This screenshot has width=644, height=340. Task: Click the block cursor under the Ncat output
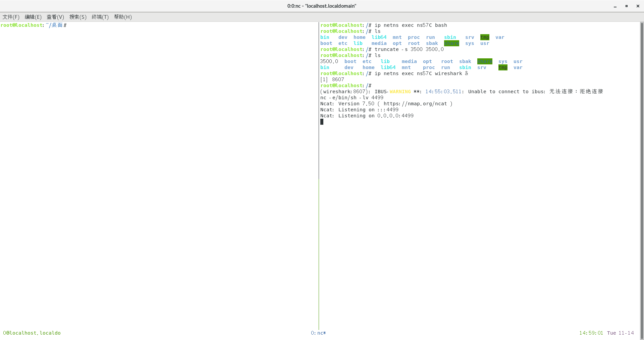(322, 122)
